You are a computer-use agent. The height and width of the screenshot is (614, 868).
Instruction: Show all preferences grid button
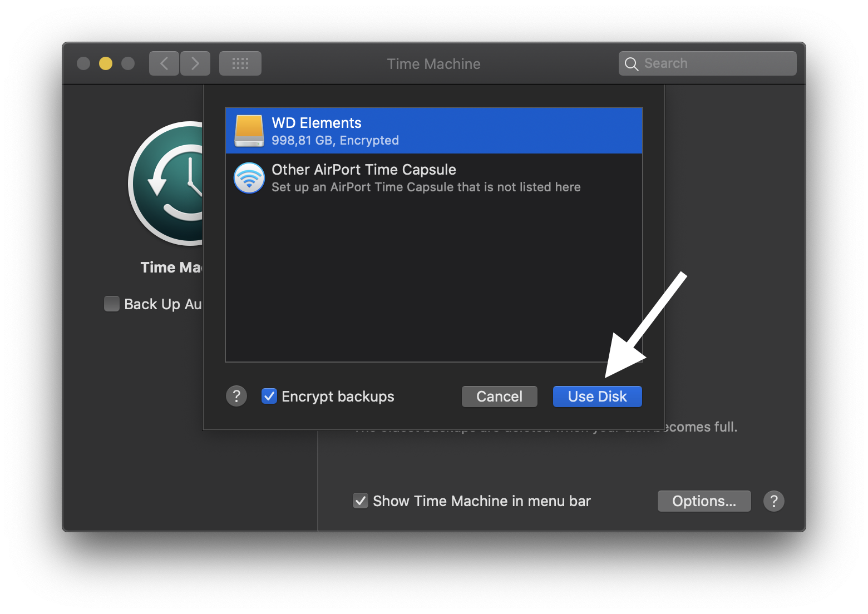click(x=240, y=63)
